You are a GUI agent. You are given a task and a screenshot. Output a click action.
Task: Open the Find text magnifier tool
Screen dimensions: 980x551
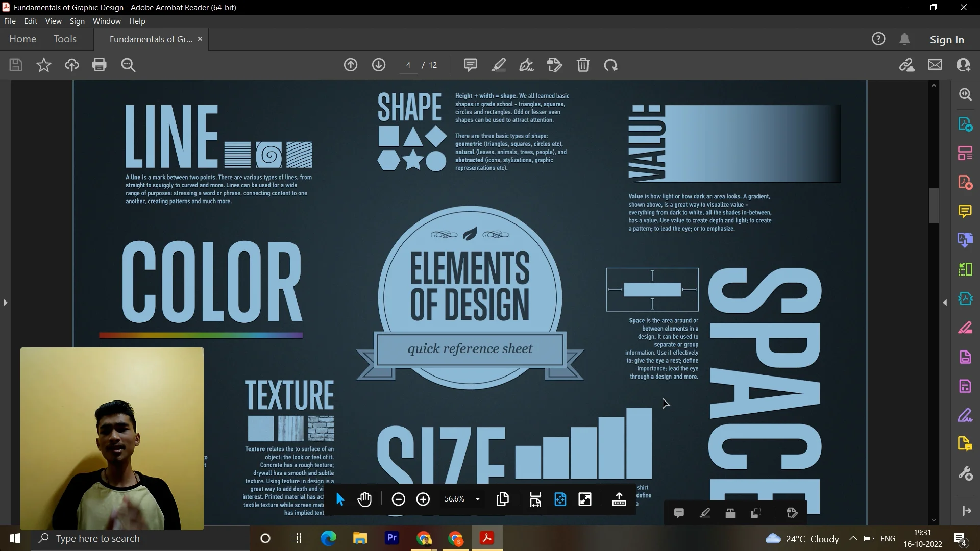click(x=128, y=65)
